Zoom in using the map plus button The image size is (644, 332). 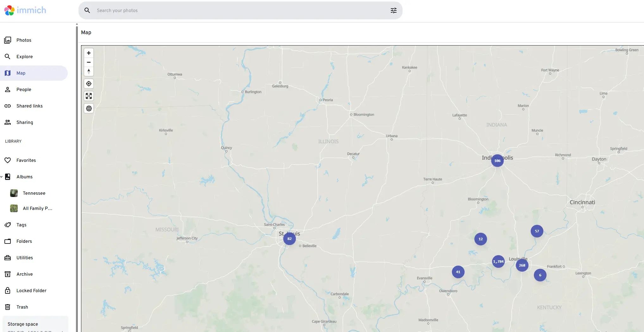click(89, 53)
